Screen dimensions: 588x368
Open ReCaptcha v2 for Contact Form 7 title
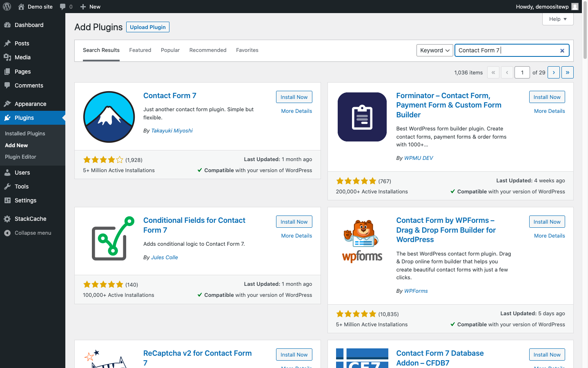[x=198, y=358]
